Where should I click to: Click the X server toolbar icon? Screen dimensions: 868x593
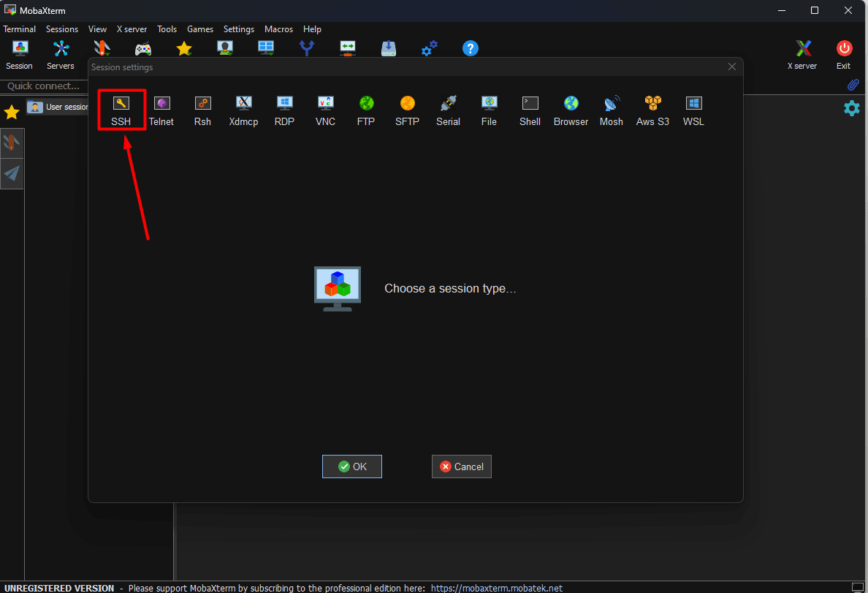(802, 55)
